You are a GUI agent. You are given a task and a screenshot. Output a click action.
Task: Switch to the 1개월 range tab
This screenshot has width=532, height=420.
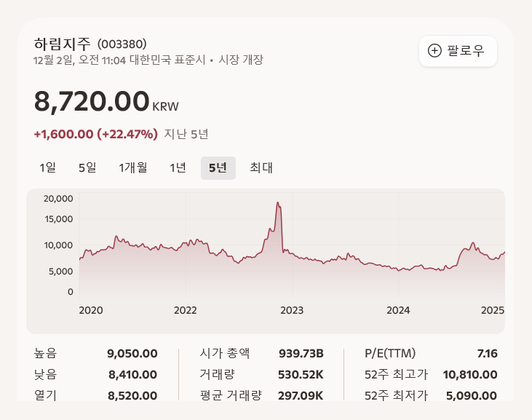coord(132,167)
